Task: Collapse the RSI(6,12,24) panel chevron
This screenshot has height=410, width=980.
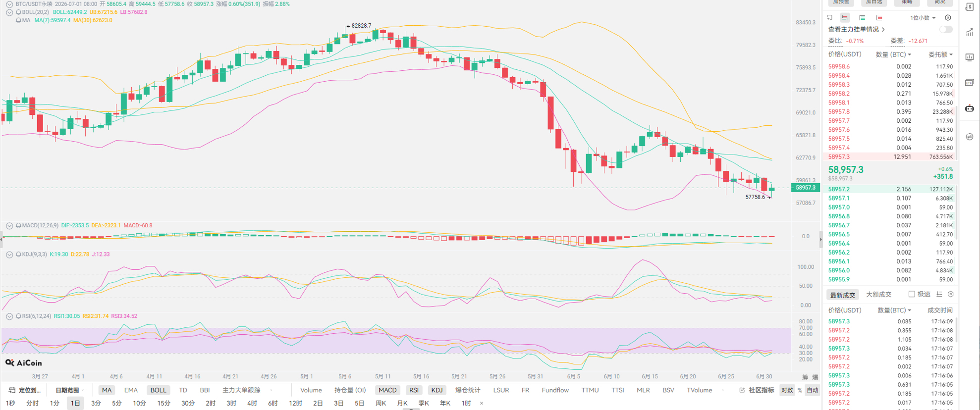Action: [9, 316]
